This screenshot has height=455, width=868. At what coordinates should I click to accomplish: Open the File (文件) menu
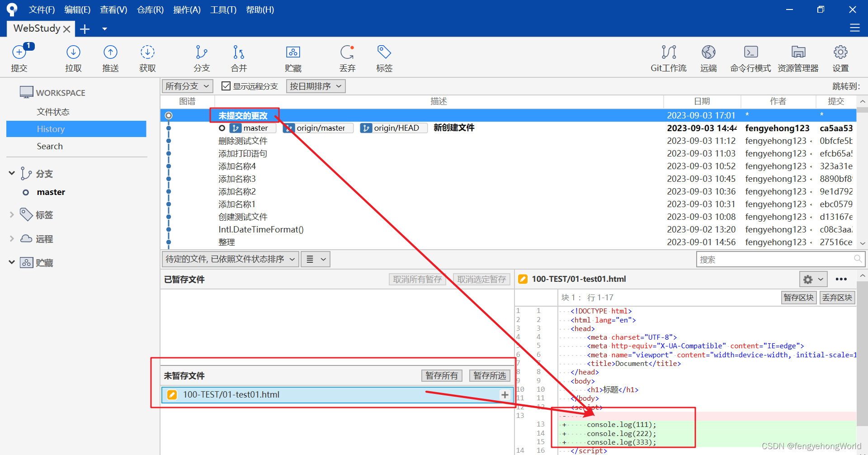(42, 9)
